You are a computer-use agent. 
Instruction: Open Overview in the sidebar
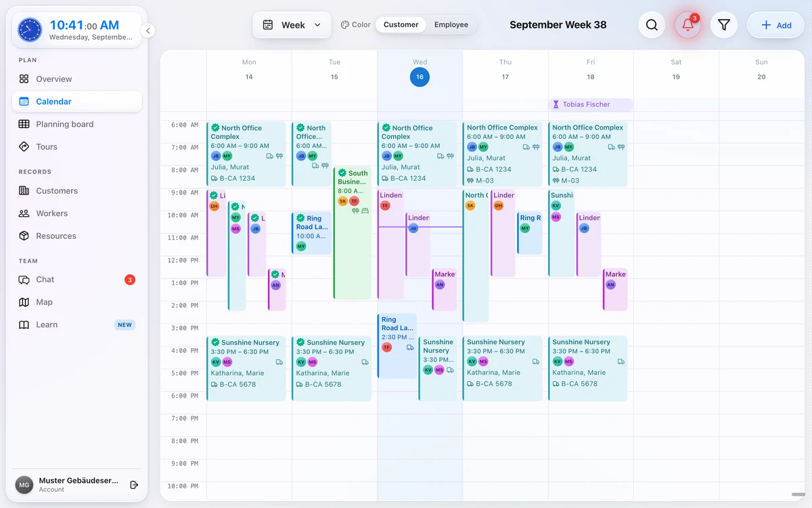(77, 79)
